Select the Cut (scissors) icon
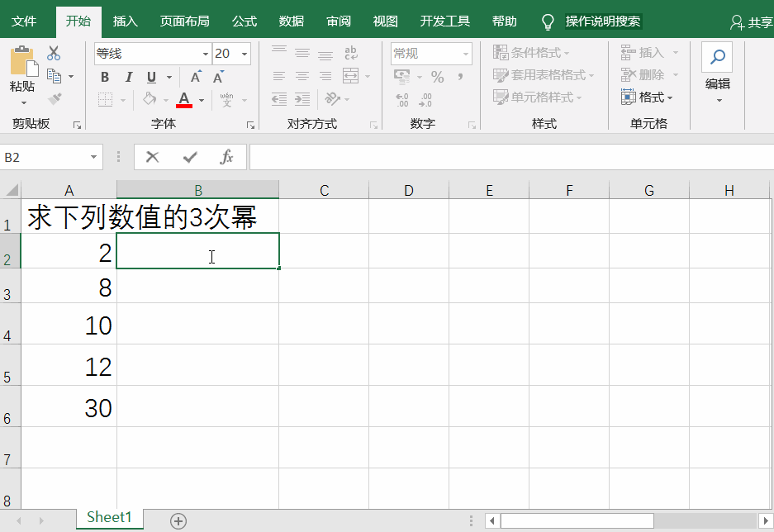774x532 pixels. pos(53,52)
